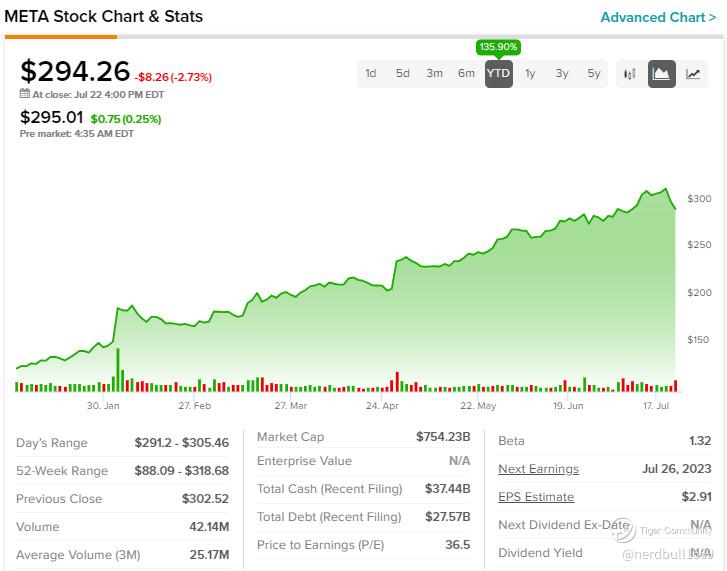The width and height of the screenshot is (727, 571).
Task: Click the Total Debt value $27.57B
Action: click(x=447, y=516)
